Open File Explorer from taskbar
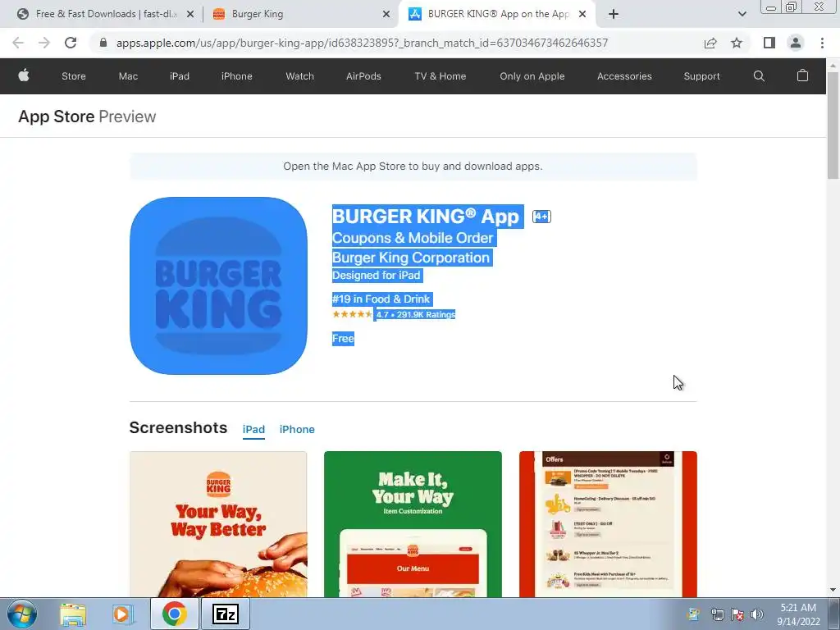The image size is (840, 630). (x=73, y=614)
